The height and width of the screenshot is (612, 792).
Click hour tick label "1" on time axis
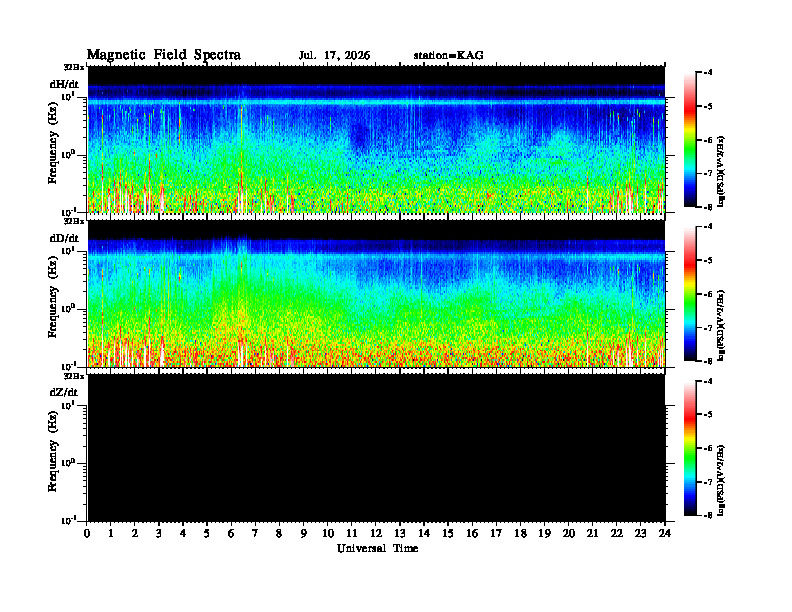[x=111, y=534]
